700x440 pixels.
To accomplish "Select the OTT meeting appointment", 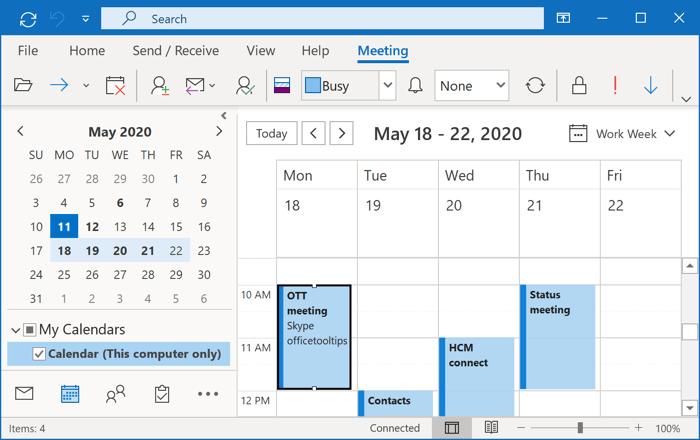I will pyautogui.click(x=314, y=337).
